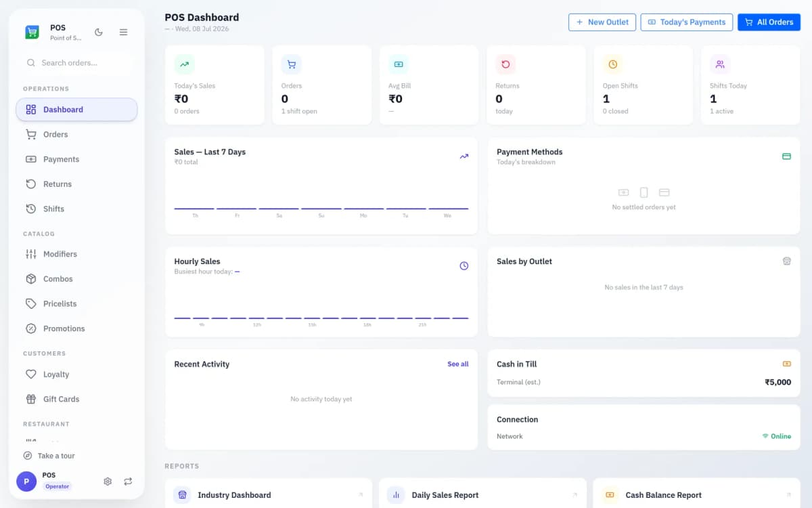Click New Outlet button

tap(602, 22)
